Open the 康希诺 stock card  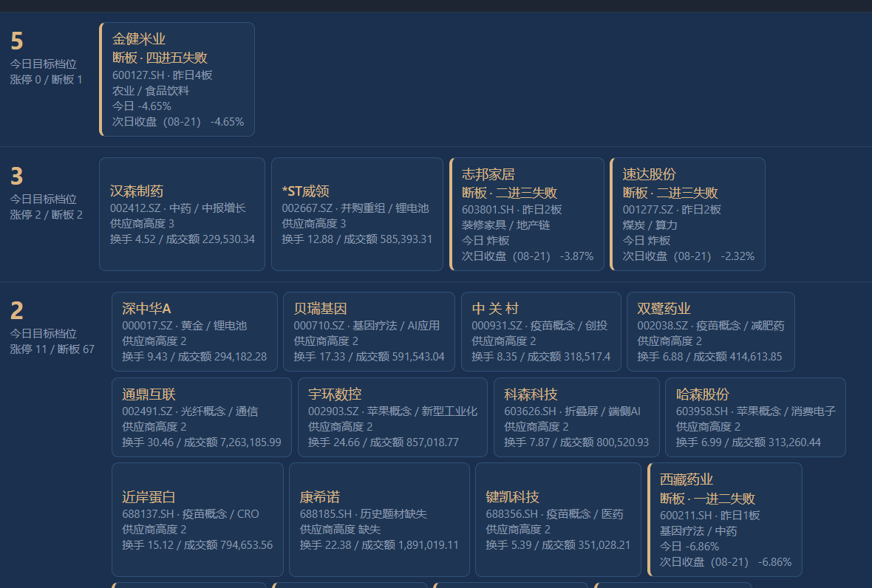[379, 520]
